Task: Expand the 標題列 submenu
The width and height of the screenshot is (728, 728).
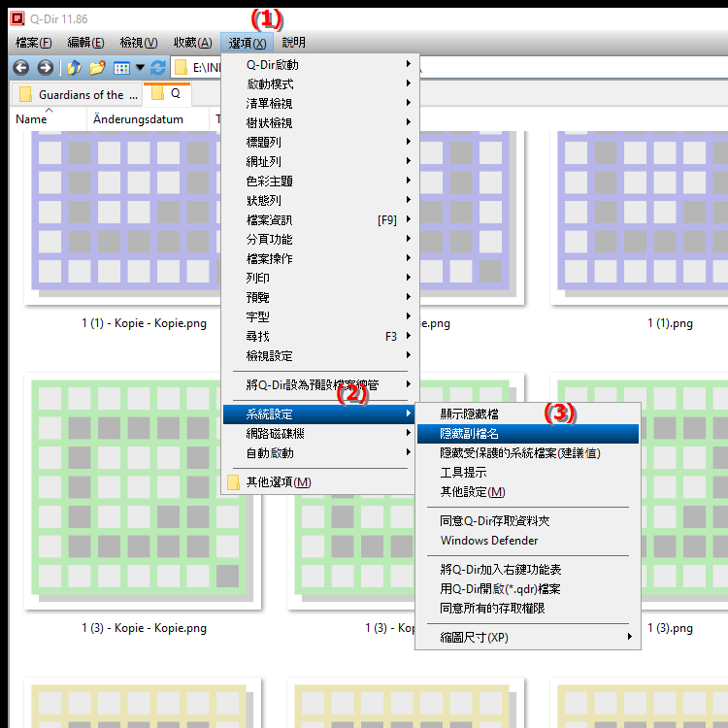Action: pos(320,142)
